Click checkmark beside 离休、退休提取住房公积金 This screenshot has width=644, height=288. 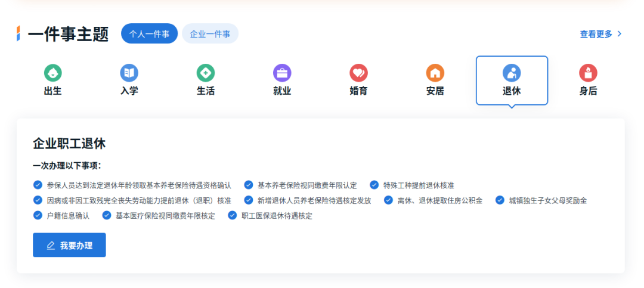[389, 200]
